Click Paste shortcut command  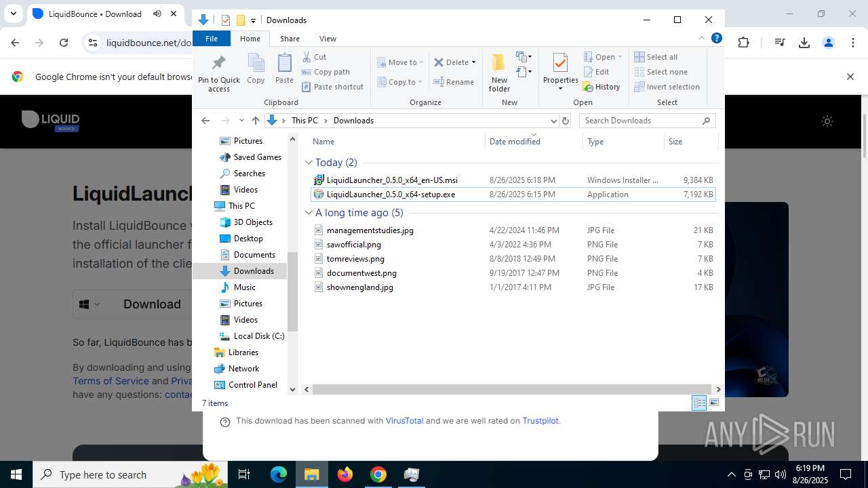click(x=332, y=87)
